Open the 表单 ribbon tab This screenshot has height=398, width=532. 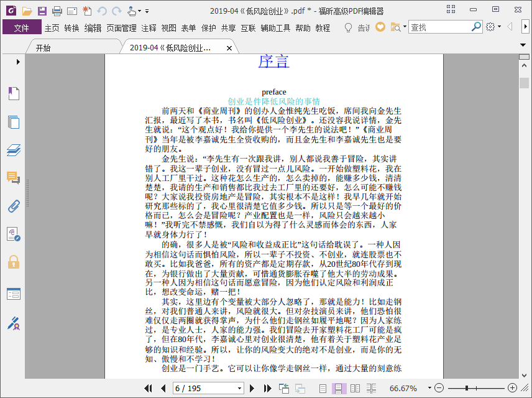[188, 28]
